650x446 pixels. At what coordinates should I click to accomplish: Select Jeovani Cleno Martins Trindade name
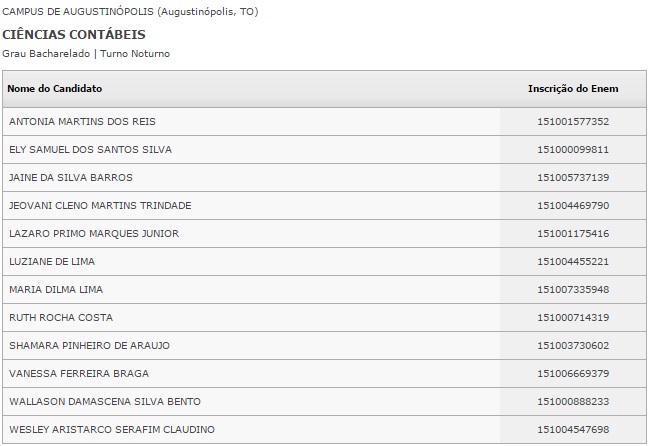pos(100,206)
